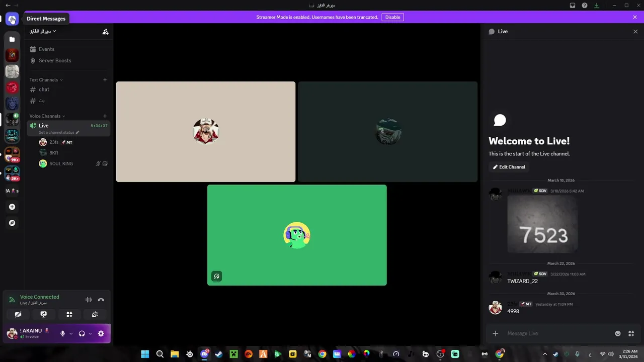Open Server Boosts
The image size is (644, 362).
coord(69,60)
